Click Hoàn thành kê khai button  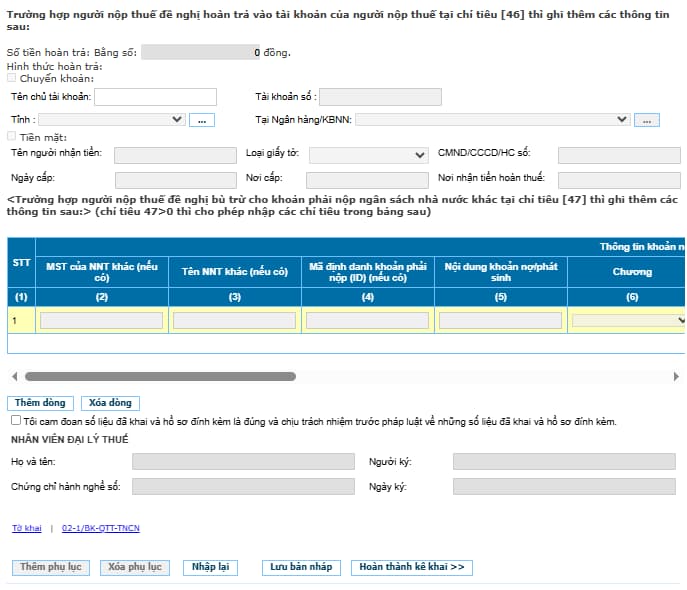412,567
